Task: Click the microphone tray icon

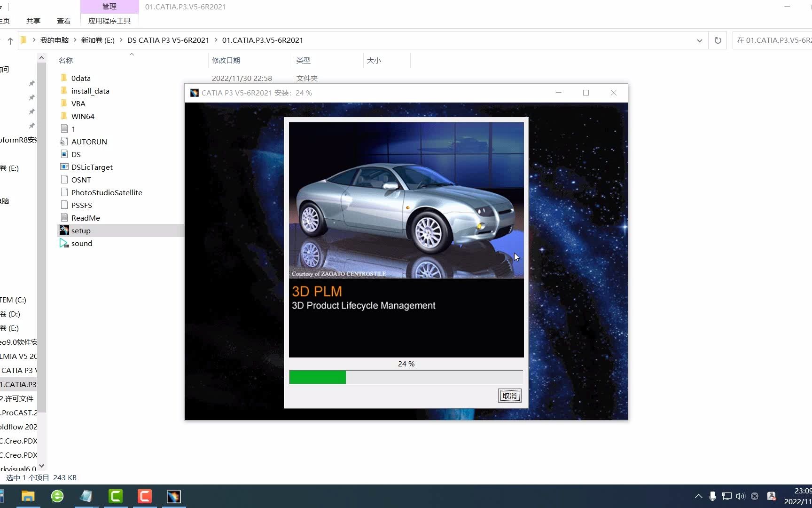Action: click(x=712, y=496)
